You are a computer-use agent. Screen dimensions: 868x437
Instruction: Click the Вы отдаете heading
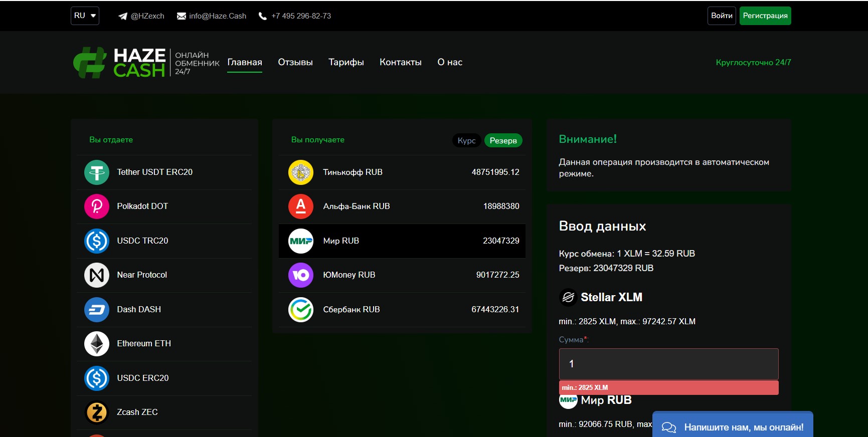click(111, 140)
